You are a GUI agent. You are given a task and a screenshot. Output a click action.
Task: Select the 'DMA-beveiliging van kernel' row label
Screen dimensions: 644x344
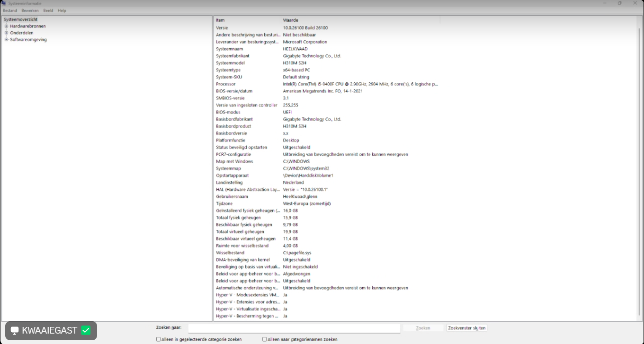[242, 260]
